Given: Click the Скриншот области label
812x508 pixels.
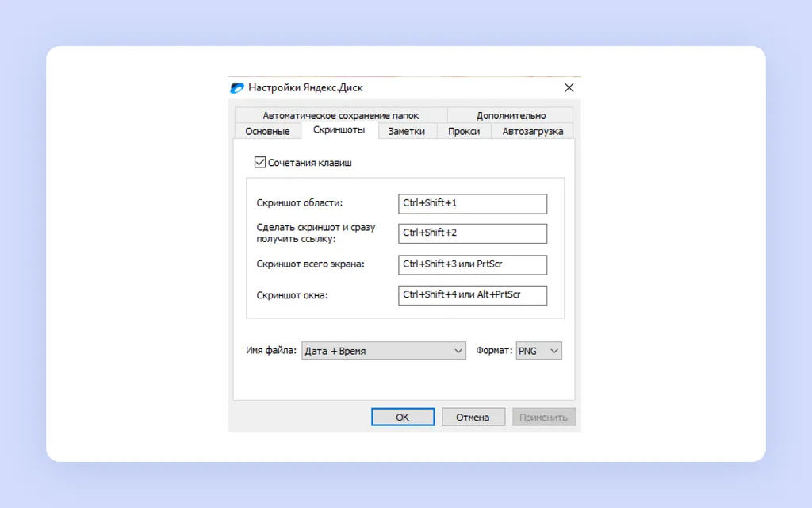Looking at the screenshot, I should [299, 202].
